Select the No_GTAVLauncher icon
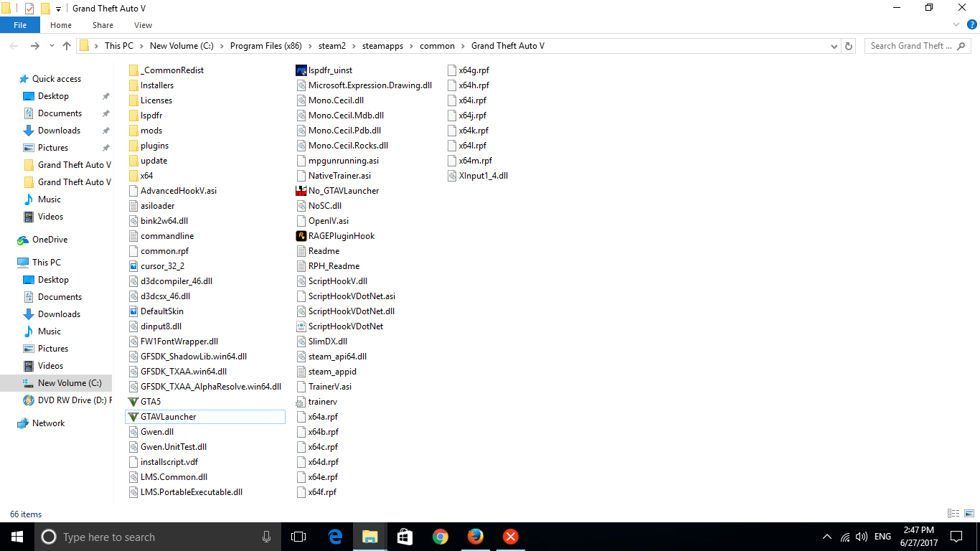Viewport: 980px width, 551px height. (x=301, y=191)
